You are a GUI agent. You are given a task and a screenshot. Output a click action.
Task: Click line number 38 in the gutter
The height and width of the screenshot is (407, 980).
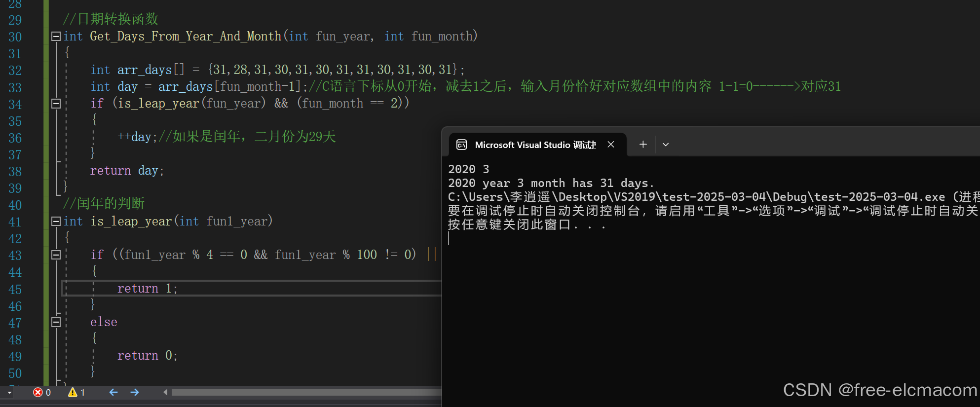(15, 172)
